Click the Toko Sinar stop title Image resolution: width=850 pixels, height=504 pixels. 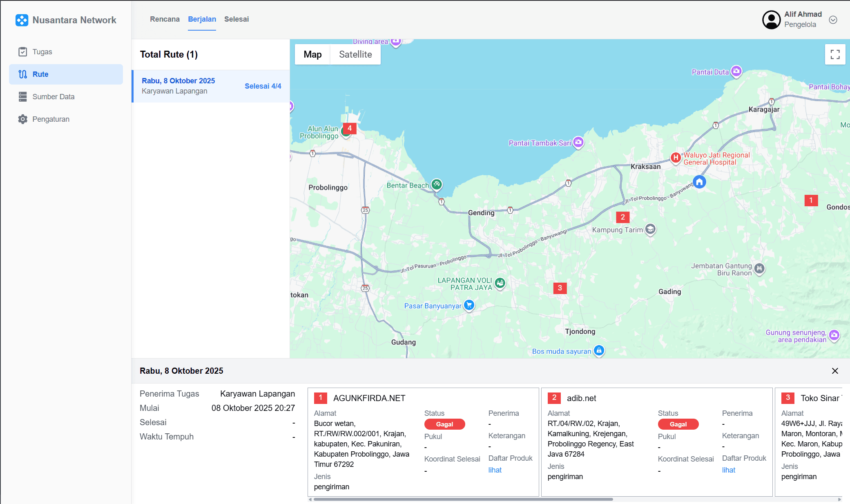[821, 398]
